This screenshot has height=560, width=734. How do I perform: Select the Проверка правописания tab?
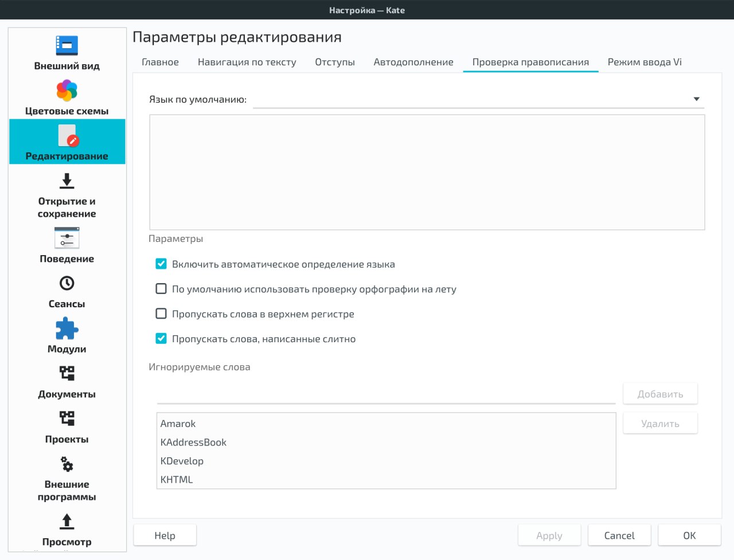[x=530, y=62]
